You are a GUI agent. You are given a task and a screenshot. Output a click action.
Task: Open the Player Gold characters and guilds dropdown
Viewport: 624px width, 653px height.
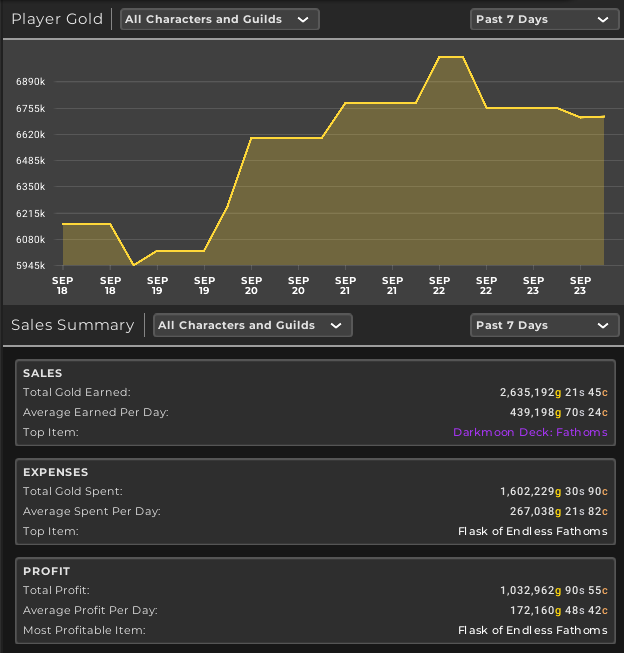point(219,19)
